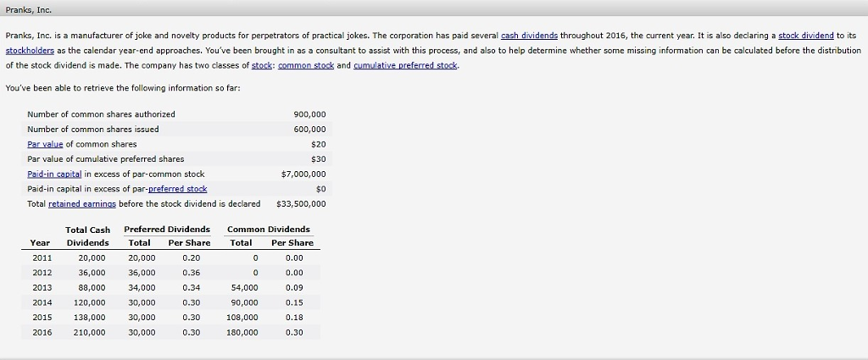Click the 'preferred stock' link in the paid-in capital row
Screen dimensions: 868x360
[177, 188]
